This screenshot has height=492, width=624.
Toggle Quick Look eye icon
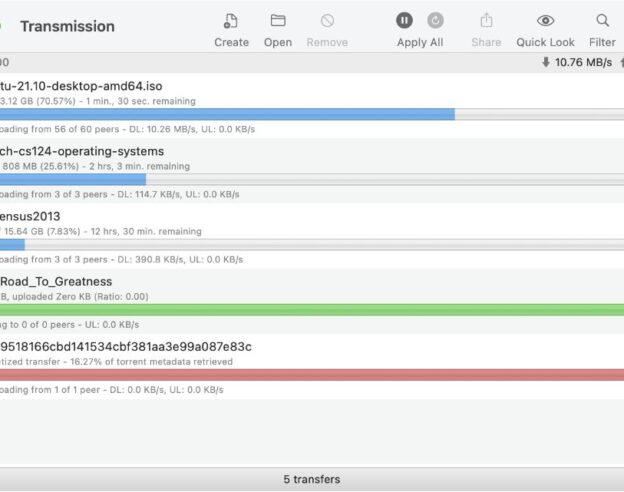point(545,20)
